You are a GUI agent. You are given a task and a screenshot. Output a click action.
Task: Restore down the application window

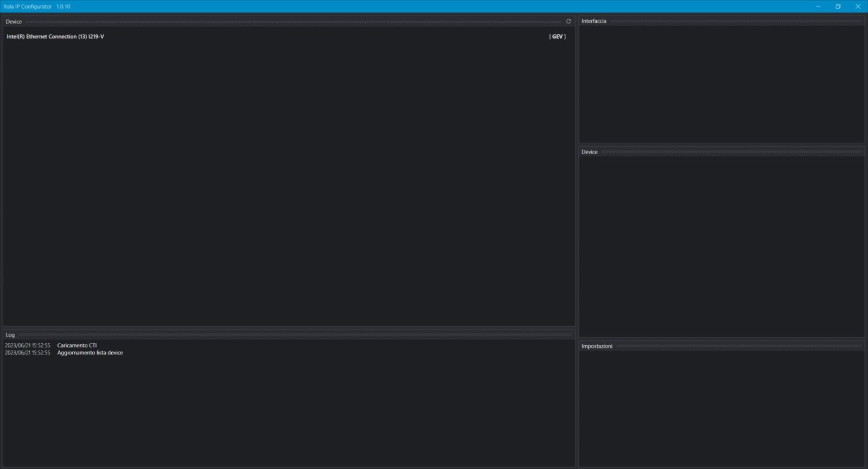[838, 7]
